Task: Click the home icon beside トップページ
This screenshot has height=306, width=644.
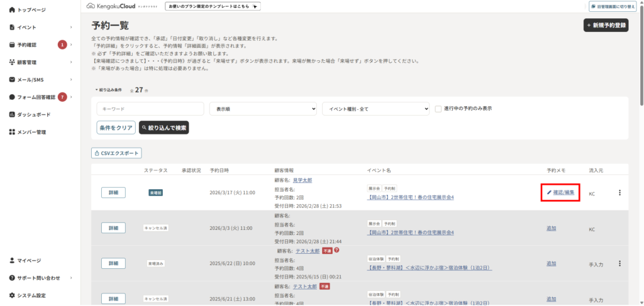Action: [x=12, y=11]
